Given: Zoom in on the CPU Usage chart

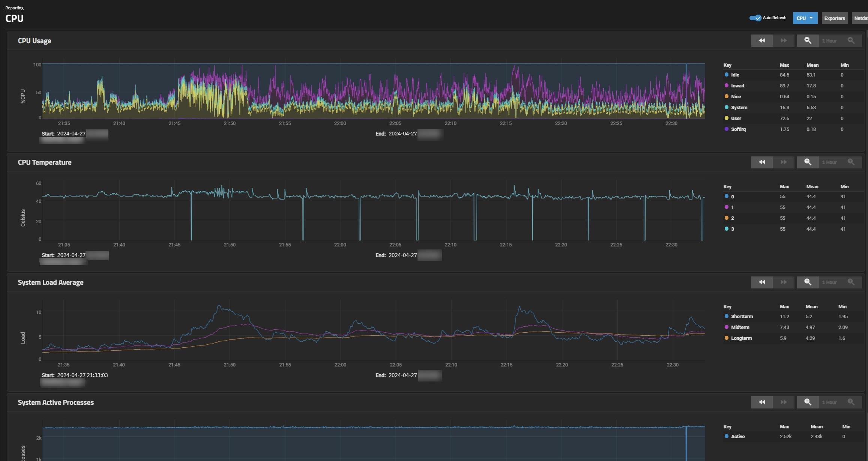Looking at the screenshot, I should click(x=851, y=41).
